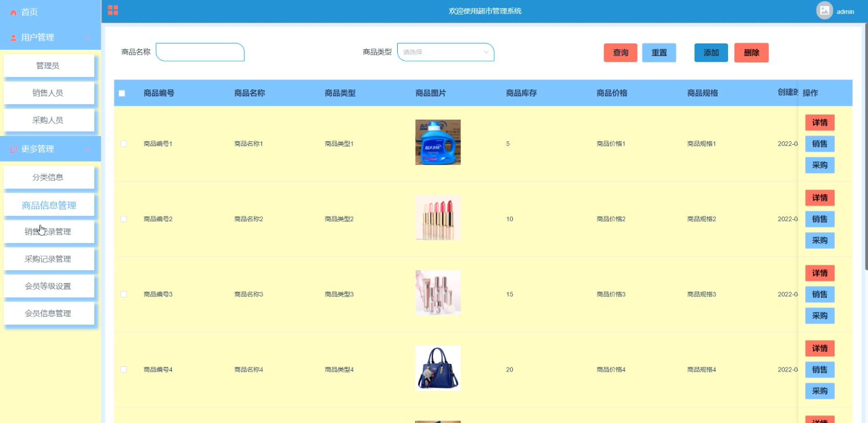The image size is (868, 423).
Task: Click the cell 商品编号3
Action: click(x=158, y=294)
